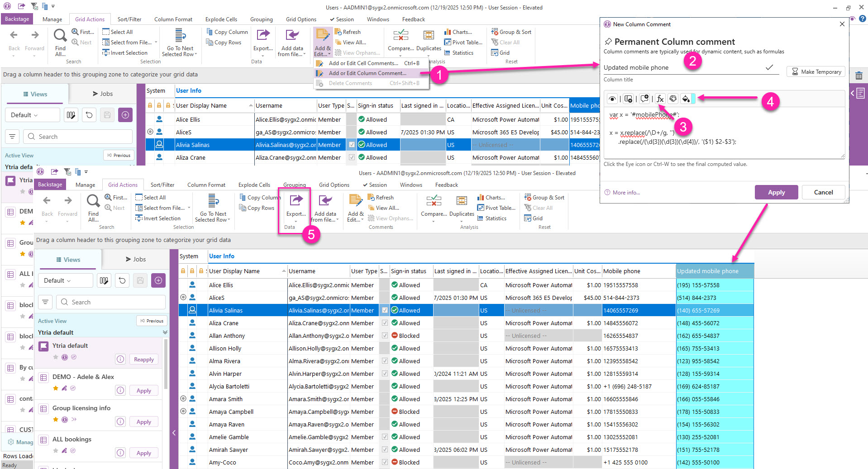868x469 pixels.
Task: Expand the double chevron beside Ytria default
Action: 165,332
